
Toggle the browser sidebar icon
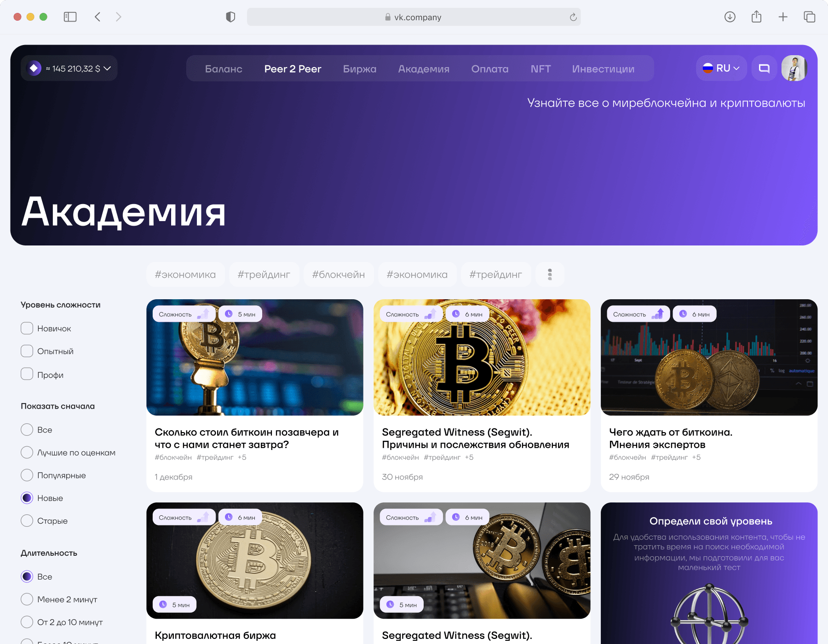[x=70, y=17]
